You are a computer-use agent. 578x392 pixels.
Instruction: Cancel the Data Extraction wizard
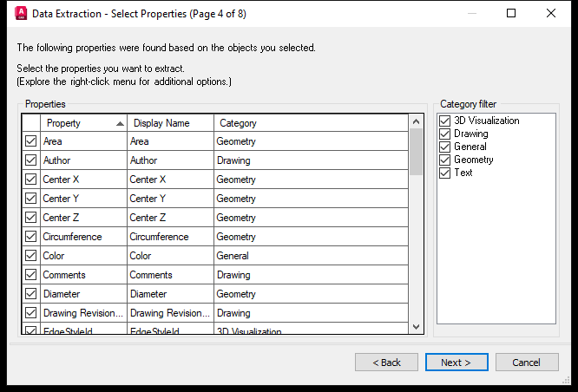click(x=527, y=363)
